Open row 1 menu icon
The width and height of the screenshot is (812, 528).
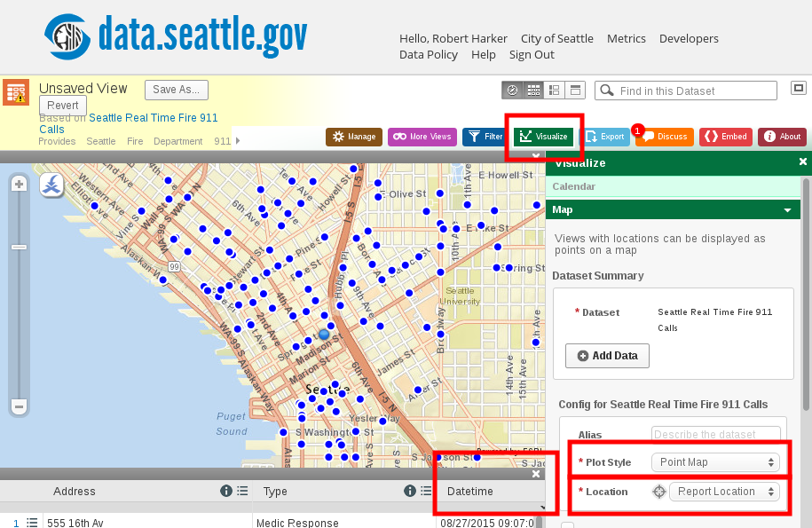pos(32,523)
